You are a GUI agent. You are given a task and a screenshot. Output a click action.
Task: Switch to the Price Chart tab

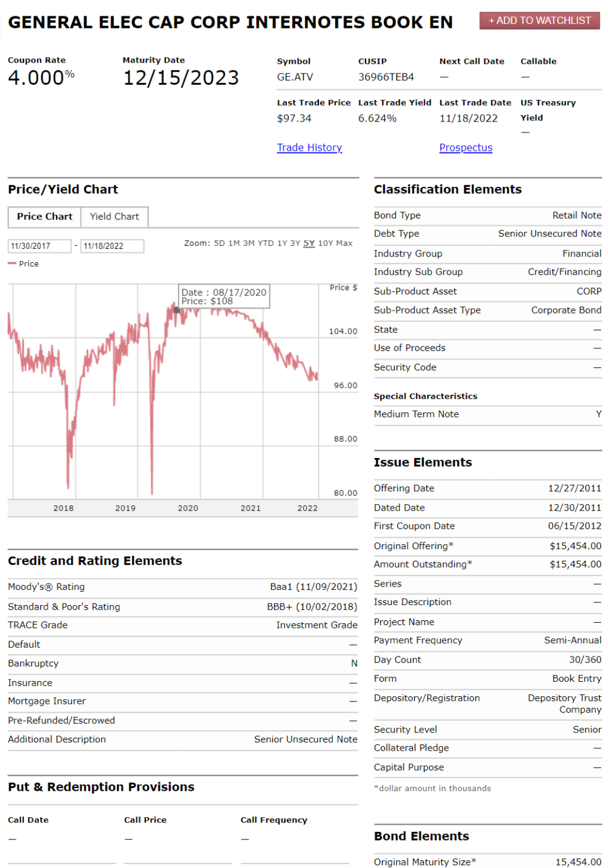pos(44,217)
